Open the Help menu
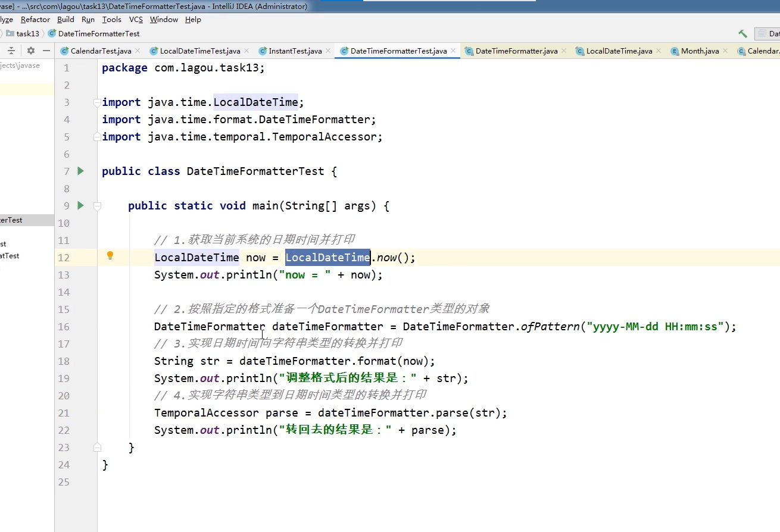 tap(193, 20)
